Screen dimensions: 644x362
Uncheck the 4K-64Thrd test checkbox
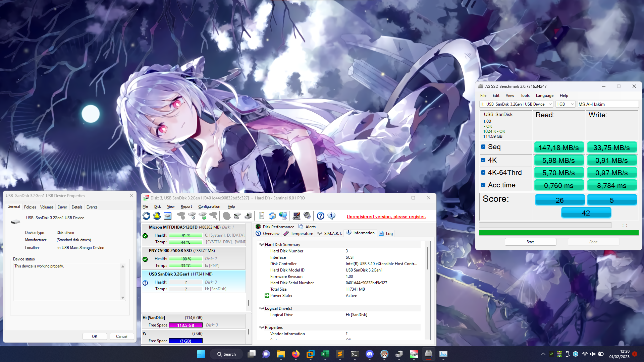pos(483,173)
